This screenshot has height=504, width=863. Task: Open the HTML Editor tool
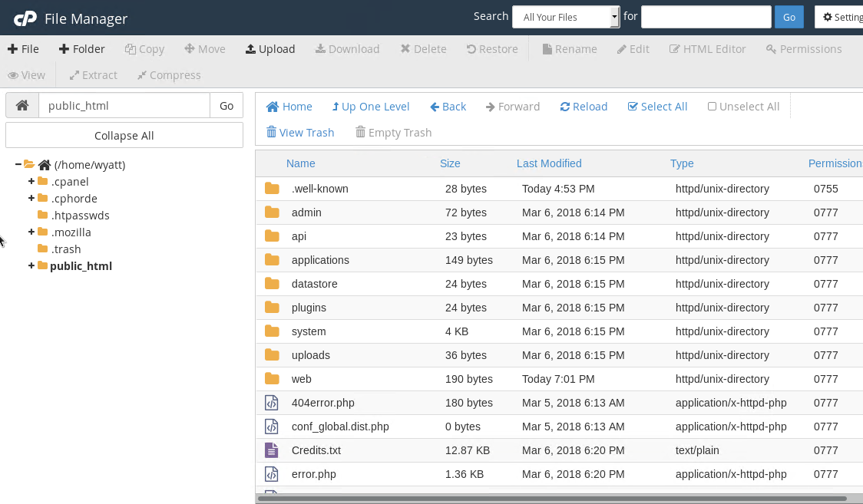tap(707, 49)
